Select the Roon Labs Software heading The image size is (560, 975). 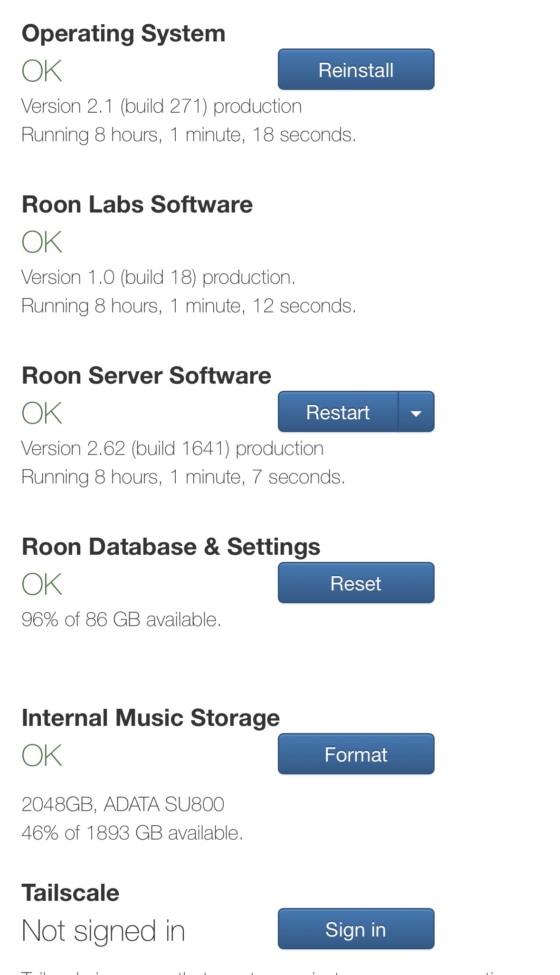click(x=137, y=204)
